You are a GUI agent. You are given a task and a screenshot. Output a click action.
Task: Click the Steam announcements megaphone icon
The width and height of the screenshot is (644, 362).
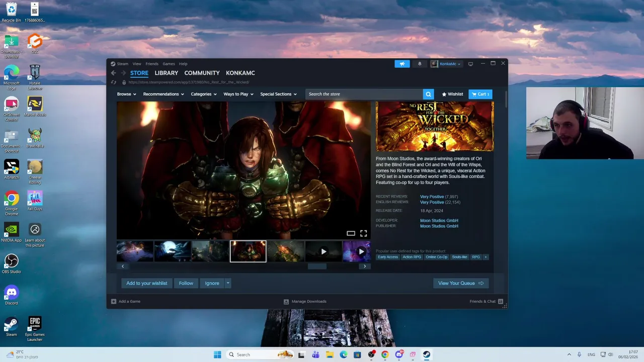tap(402, 64)
